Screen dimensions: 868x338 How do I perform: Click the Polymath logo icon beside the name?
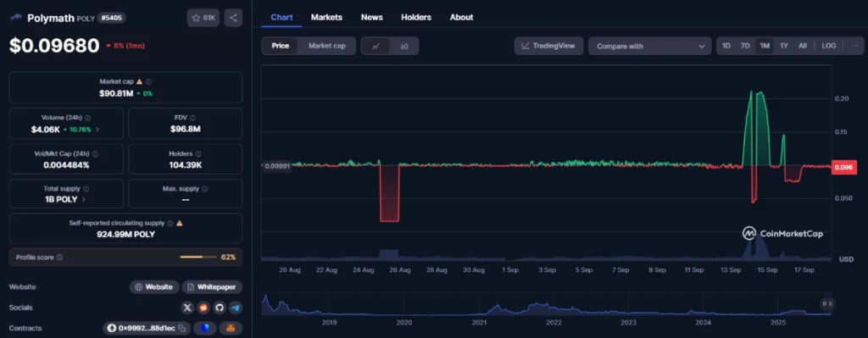click(x=16, y=18)
